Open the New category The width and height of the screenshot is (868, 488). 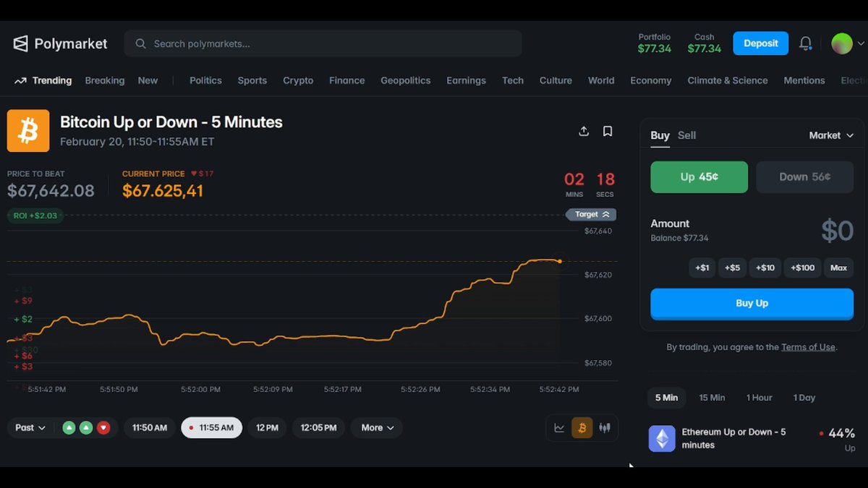point(148,80)
